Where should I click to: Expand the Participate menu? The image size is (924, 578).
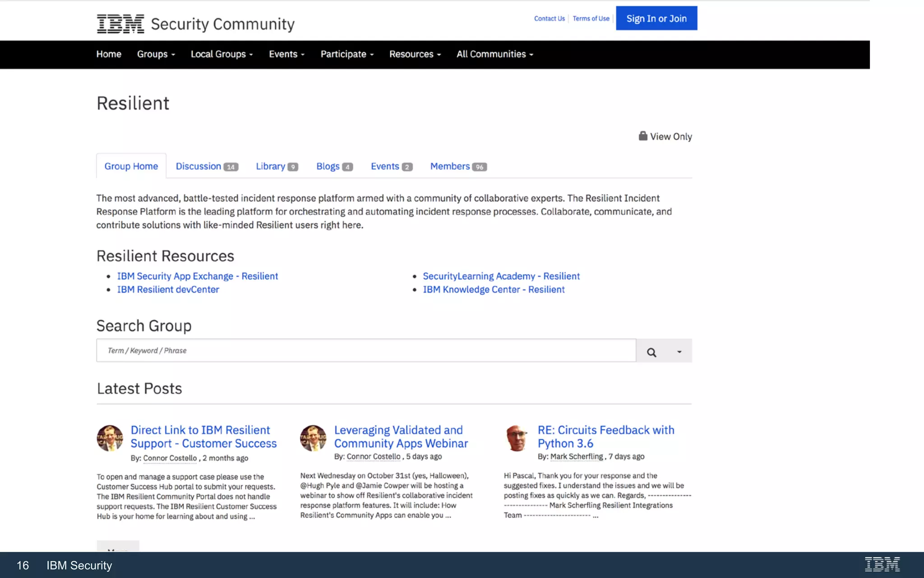(x=347, y=54)
